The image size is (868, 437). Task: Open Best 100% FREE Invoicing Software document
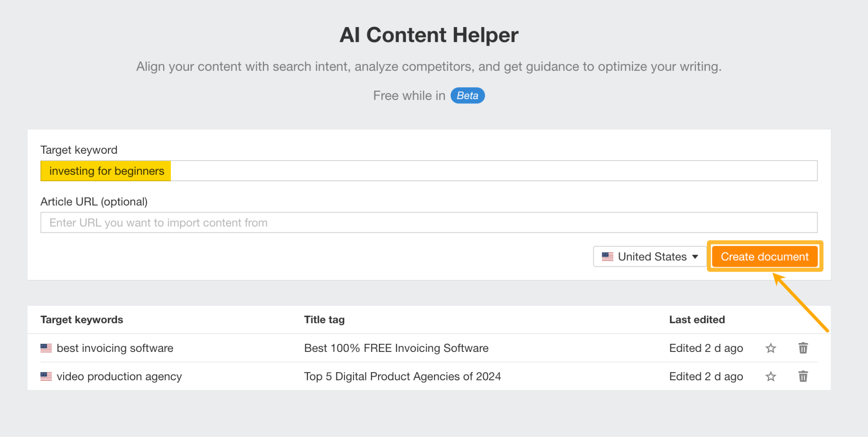[396, 348]
